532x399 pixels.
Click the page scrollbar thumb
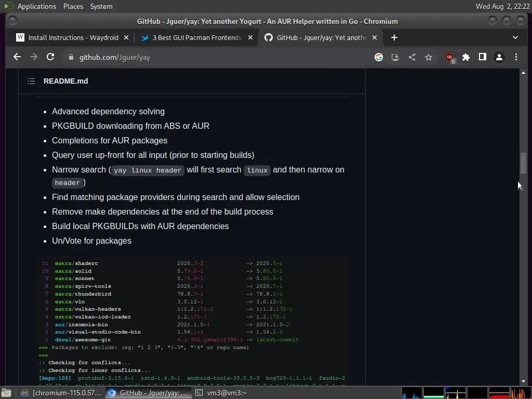(x=523, y=164)
